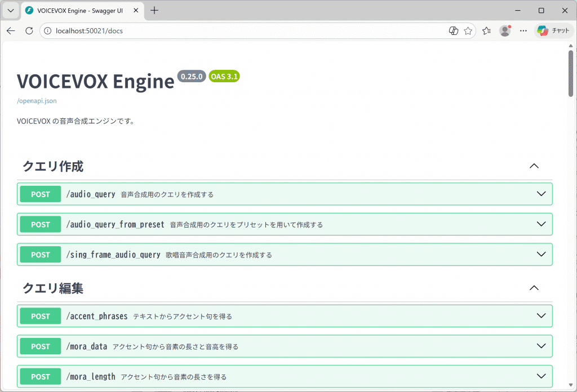Click the VOICEVOX Engine title

click(96, 81)
